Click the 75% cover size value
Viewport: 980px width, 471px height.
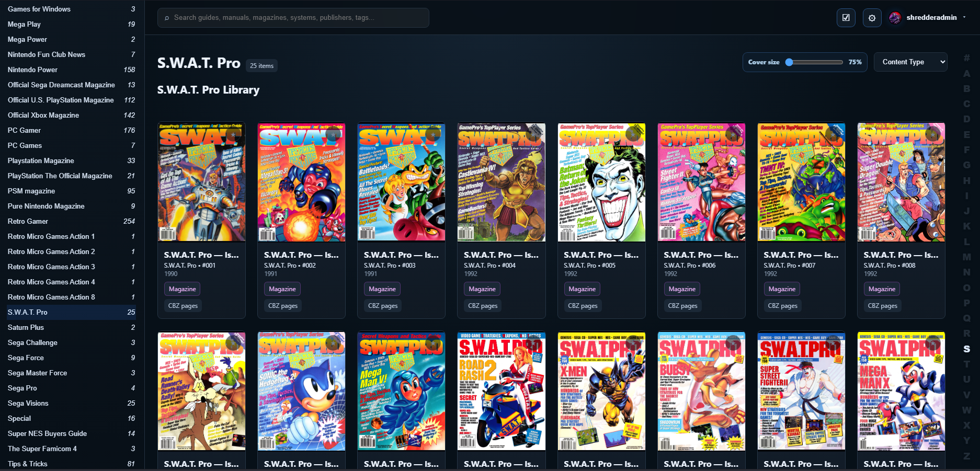click(854, 62)
